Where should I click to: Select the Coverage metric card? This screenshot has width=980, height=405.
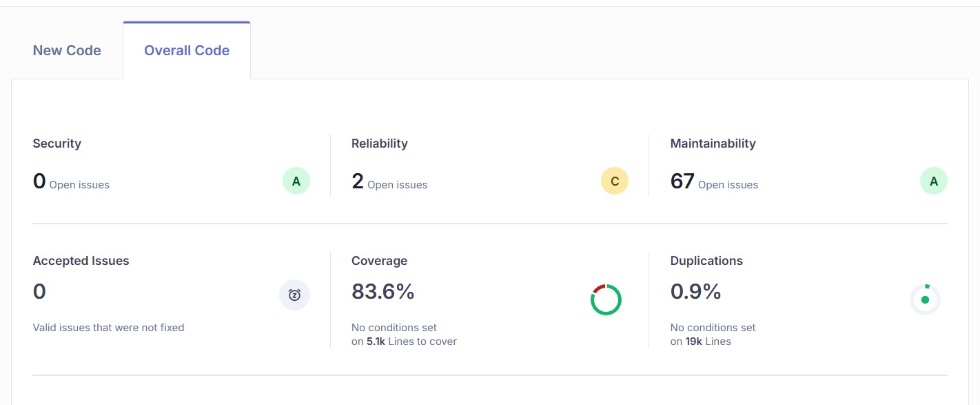click(482, 297)
